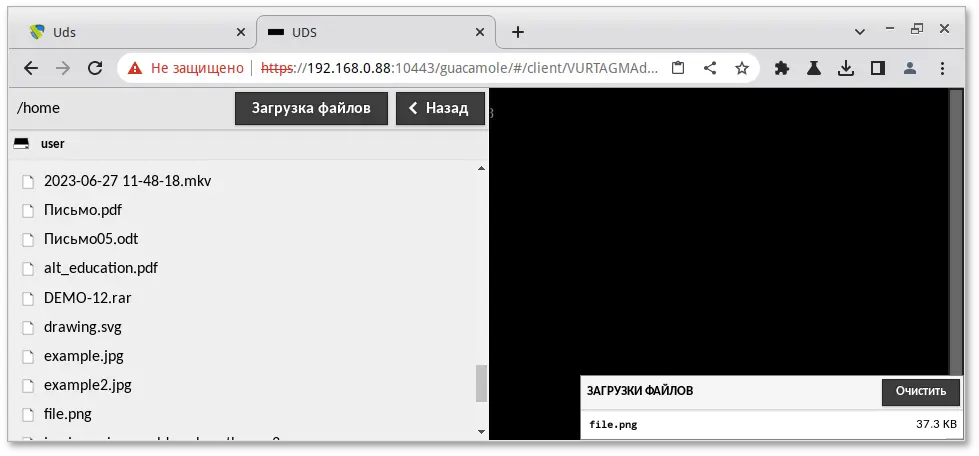Select file.png in the file list
Screen dimensions: 979x456
(x=67, y=414)
